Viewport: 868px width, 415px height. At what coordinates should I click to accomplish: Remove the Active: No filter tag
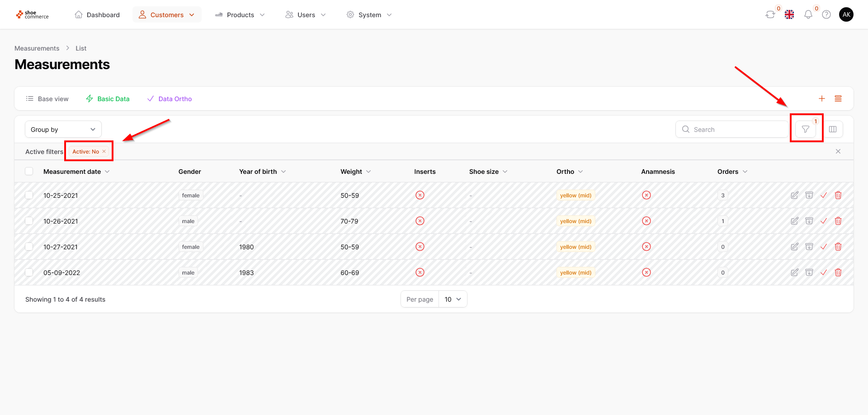pyautogui.click(x=104, y=151)
